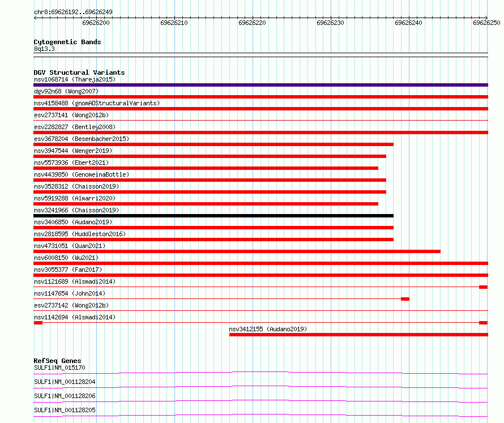Click ruler position 69626210
The height and width of the screenshot is (423, 504).
pos(174,23)
